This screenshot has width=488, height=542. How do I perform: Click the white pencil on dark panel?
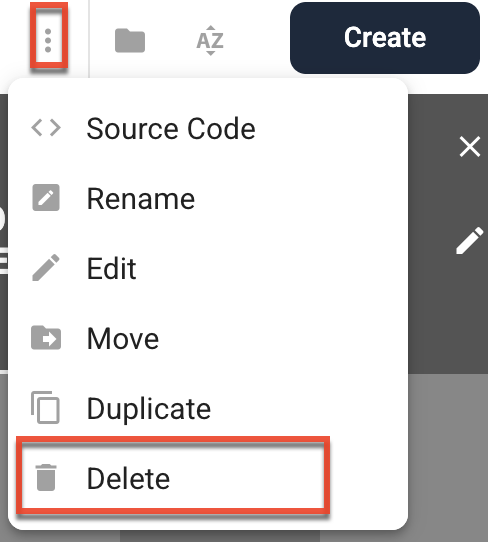(470, 241)
